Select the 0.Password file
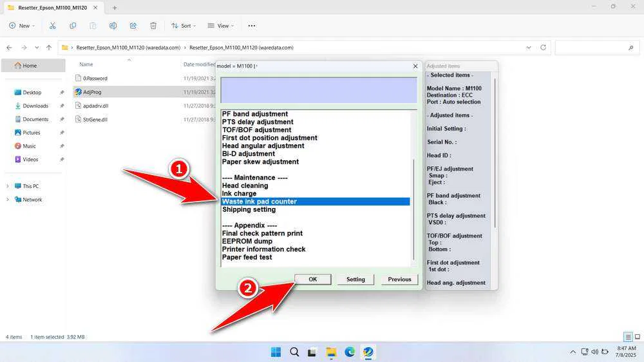The image size is (644, 362). [95, 79]
